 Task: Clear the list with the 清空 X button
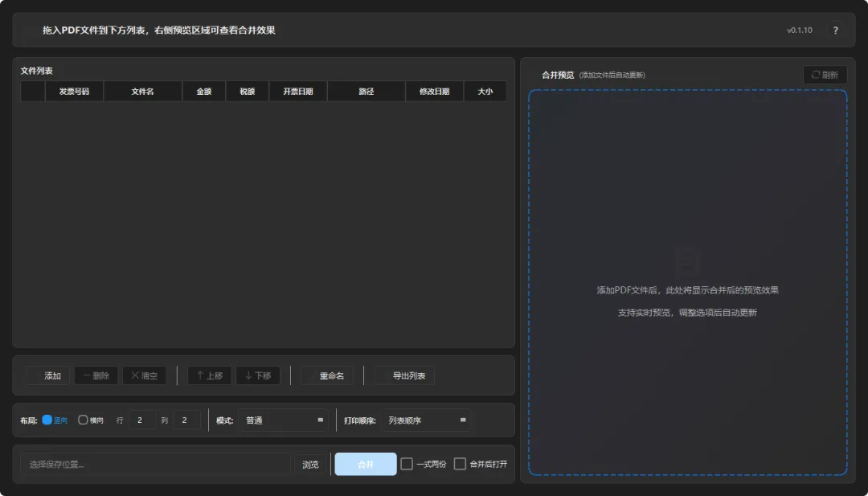[145, 375]
